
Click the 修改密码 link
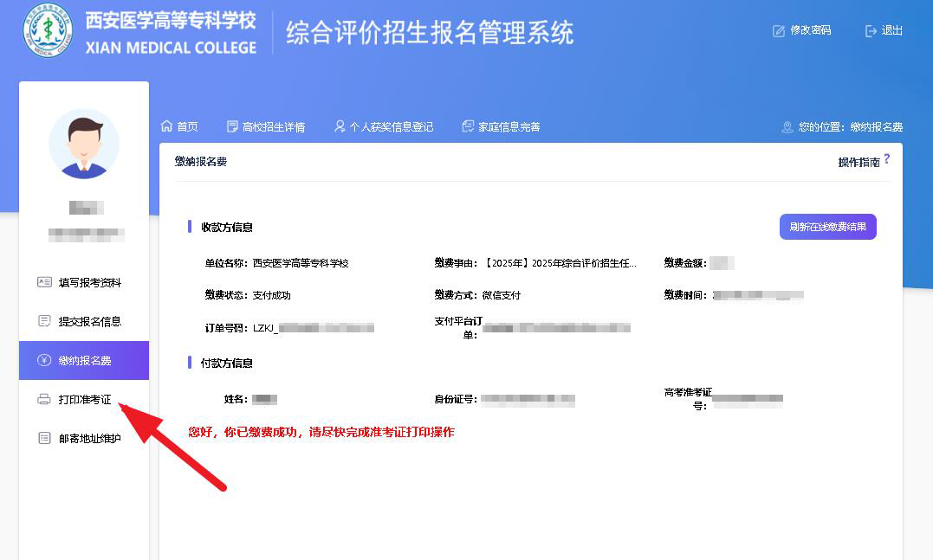click(x=810, y=30)
